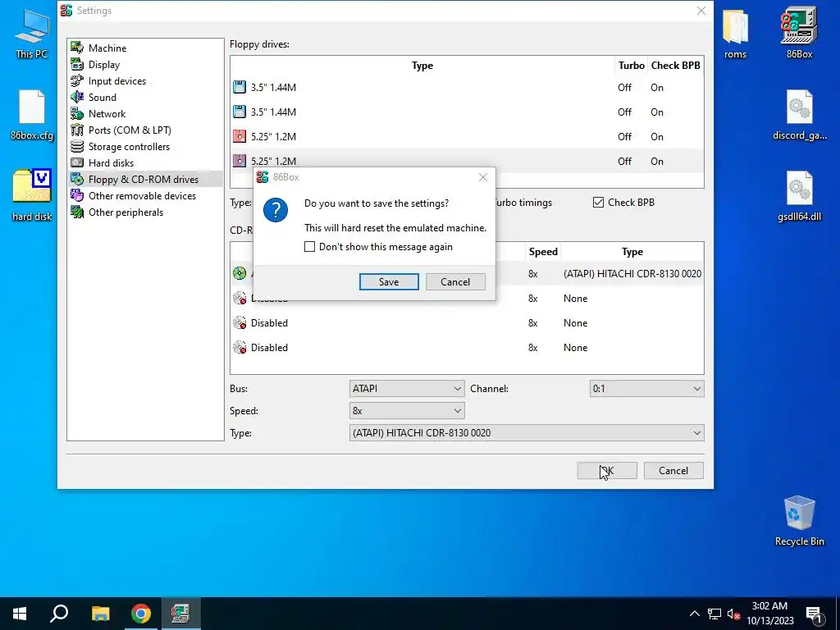
Task: Click the Display settings icon
Action: click(77, 64)
